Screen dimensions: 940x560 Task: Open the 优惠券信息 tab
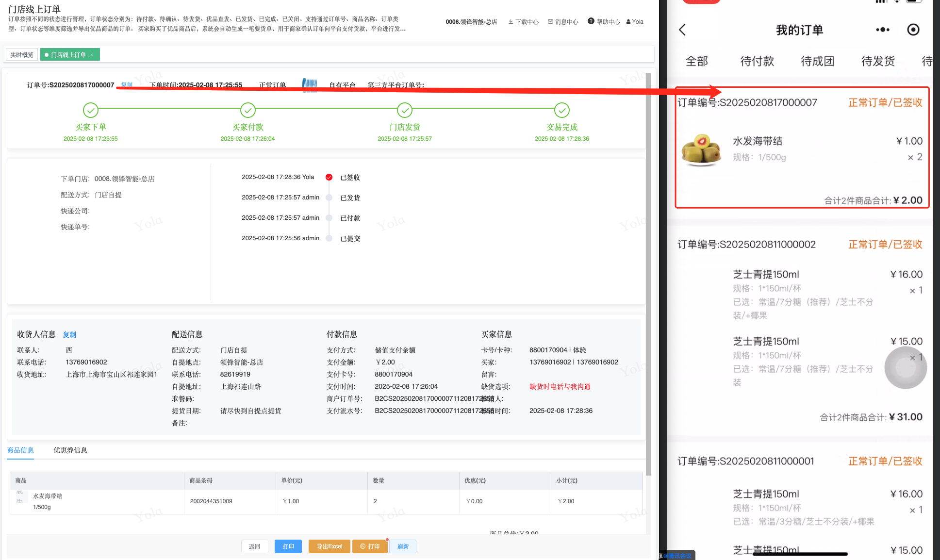pos(70,450)
